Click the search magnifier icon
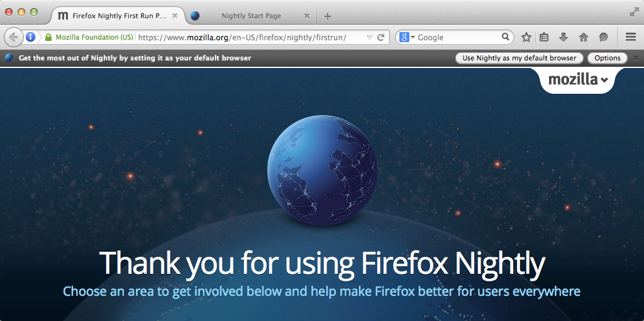The height and width of the screenshot is (321, 644). click(x=506, y=37)
